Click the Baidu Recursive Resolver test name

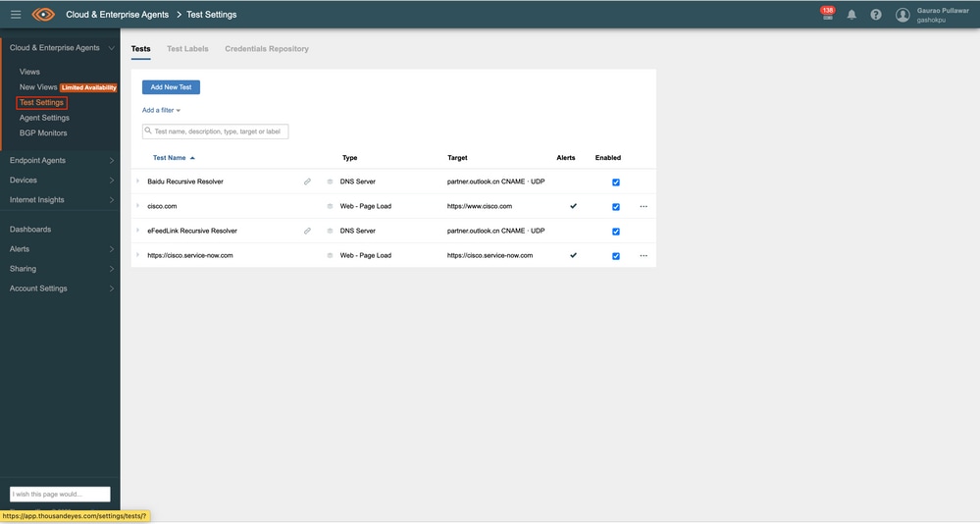click(185, 182)
